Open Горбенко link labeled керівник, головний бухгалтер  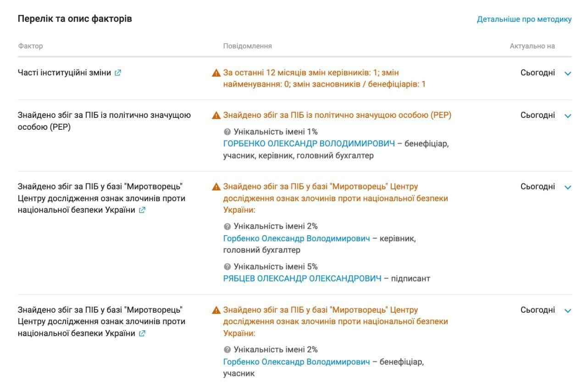click(296, 238)
